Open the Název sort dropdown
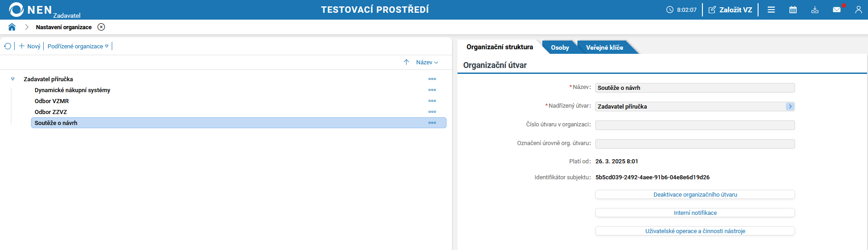The image size is (868, 250). (427, 62)
